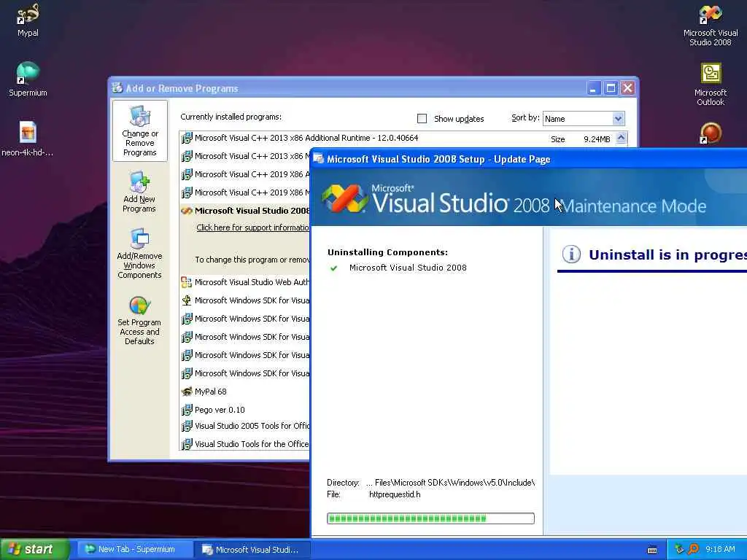The width and height of the screenshot is (747, 560).
Task: Click the orange magnifier tray icon
Action: point(694,549)
